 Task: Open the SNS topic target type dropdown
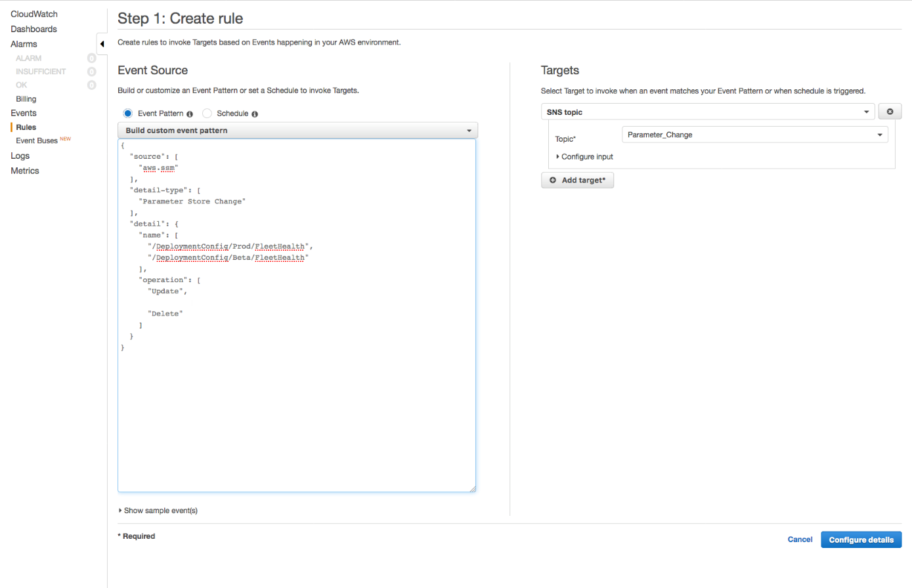pos(708,112)
